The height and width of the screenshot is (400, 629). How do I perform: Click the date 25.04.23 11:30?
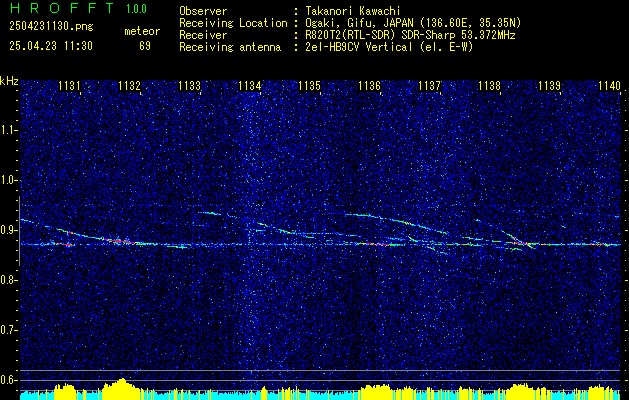pyautogui.click(x=51, y=46)
